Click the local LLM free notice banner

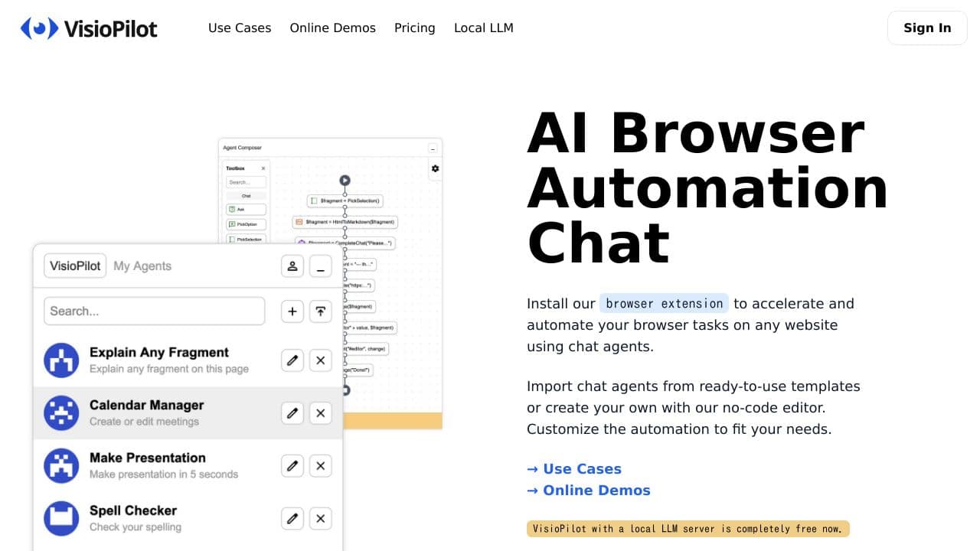[x=688, y=529]
